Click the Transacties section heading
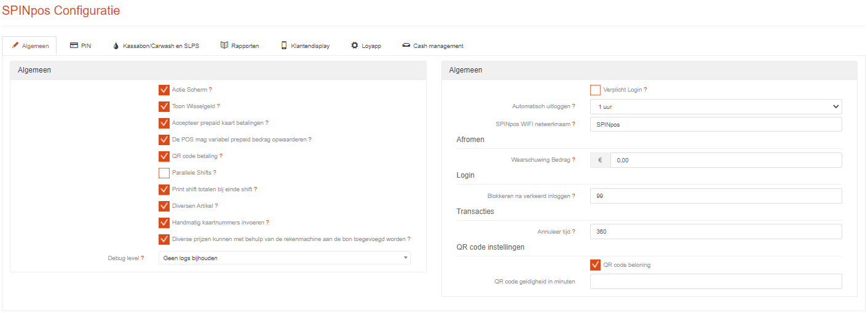 pos(475,212)
